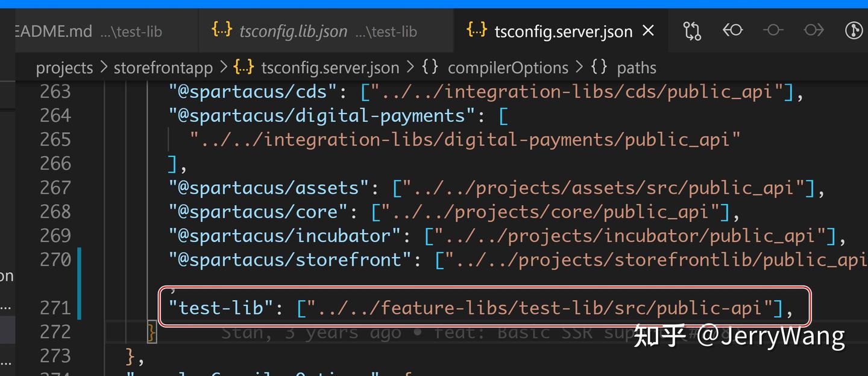Click the storefrontapp breadcrumb

pos(163,68)
